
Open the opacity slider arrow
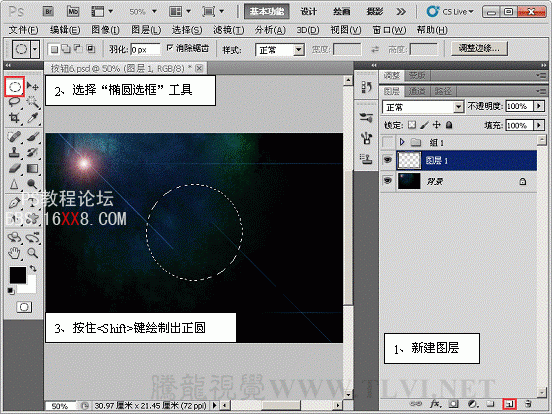pyautogui.click(x=539, y=106)
